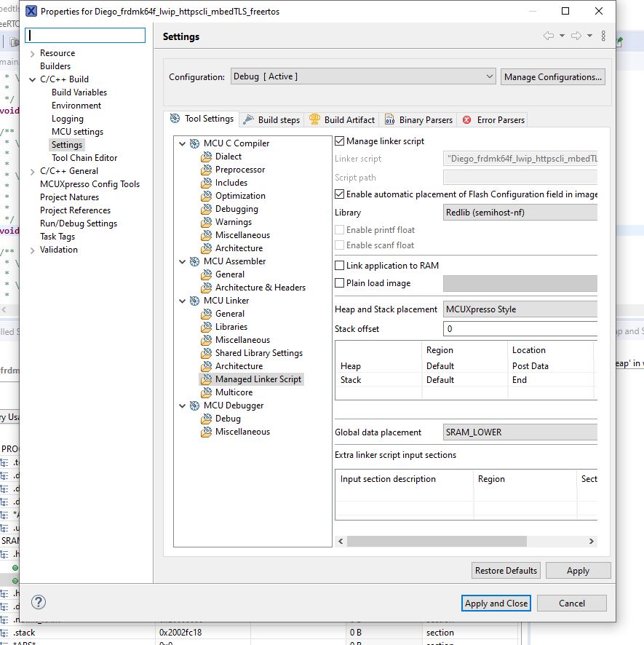This screenshot has height=645, width=644.
Task: Click the back navigation arrow near Settings header
Action: (x=550, y=33)
